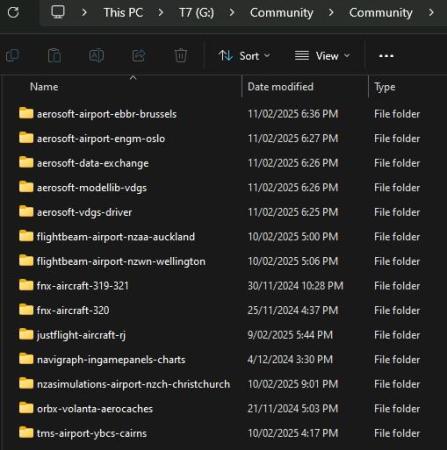Click the Delete trash icon

click(181, 56)
